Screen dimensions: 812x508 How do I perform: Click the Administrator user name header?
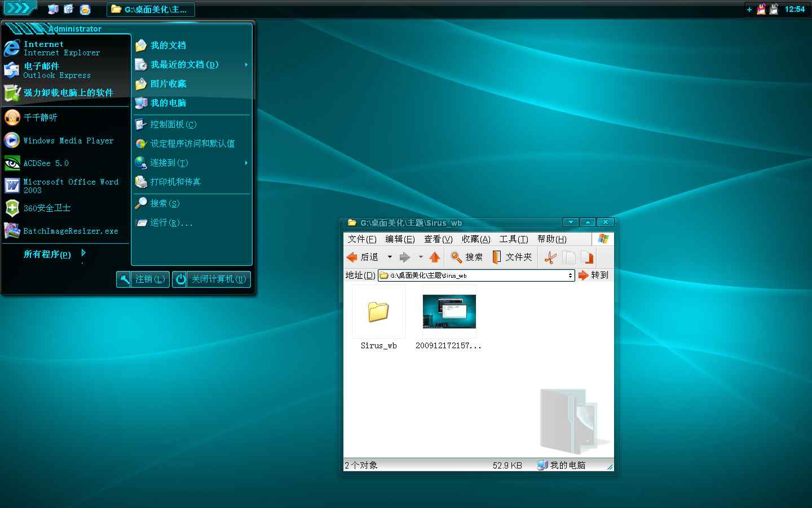75,29
